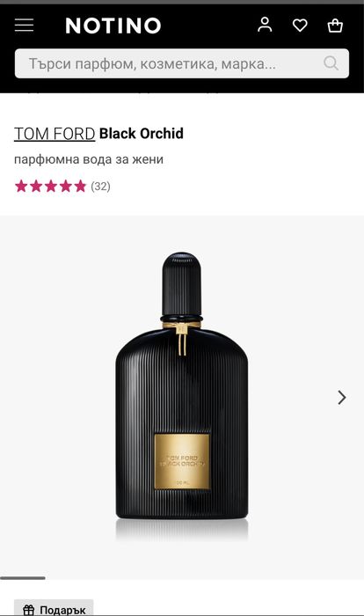Click the first pink rating star
364x616 pixels.
[21, 186]
